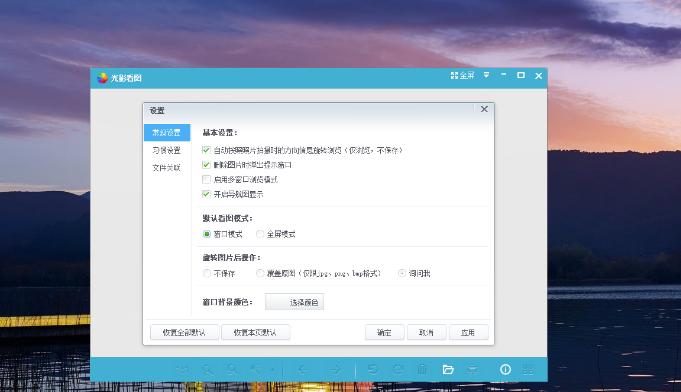
Task: Show image info via circled-i icon
Action: 505,369
